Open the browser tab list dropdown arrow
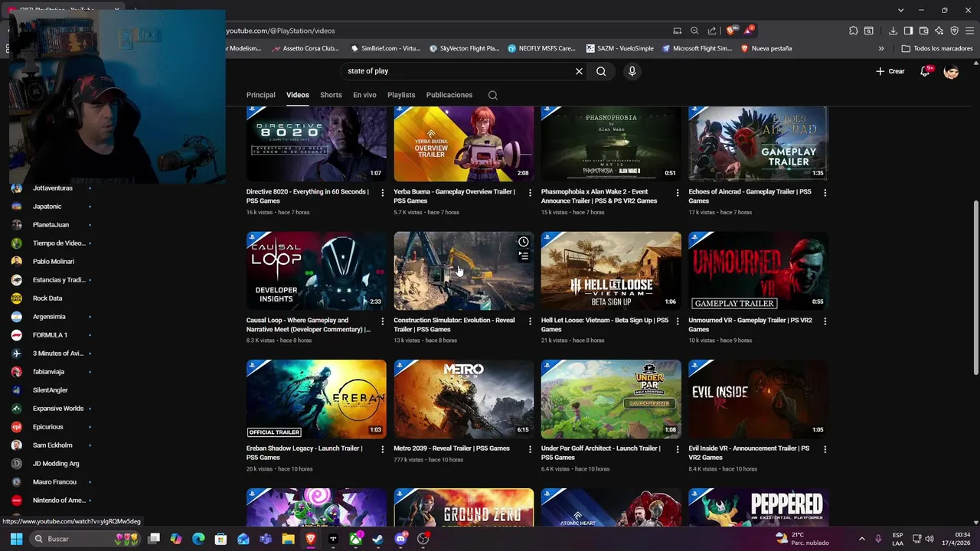 coord(901,10)
